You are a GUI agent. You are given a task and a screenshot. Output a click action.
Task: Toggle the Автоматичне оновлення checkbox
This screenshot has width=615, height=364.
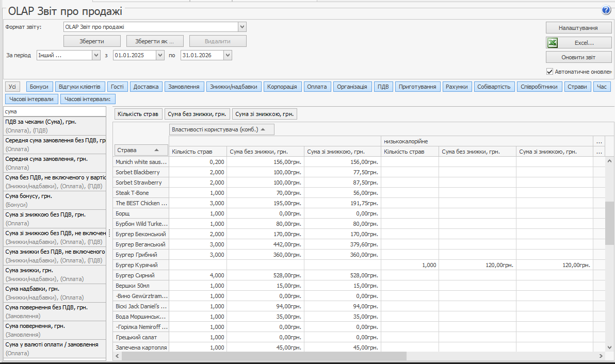click(x=550, y=72)
